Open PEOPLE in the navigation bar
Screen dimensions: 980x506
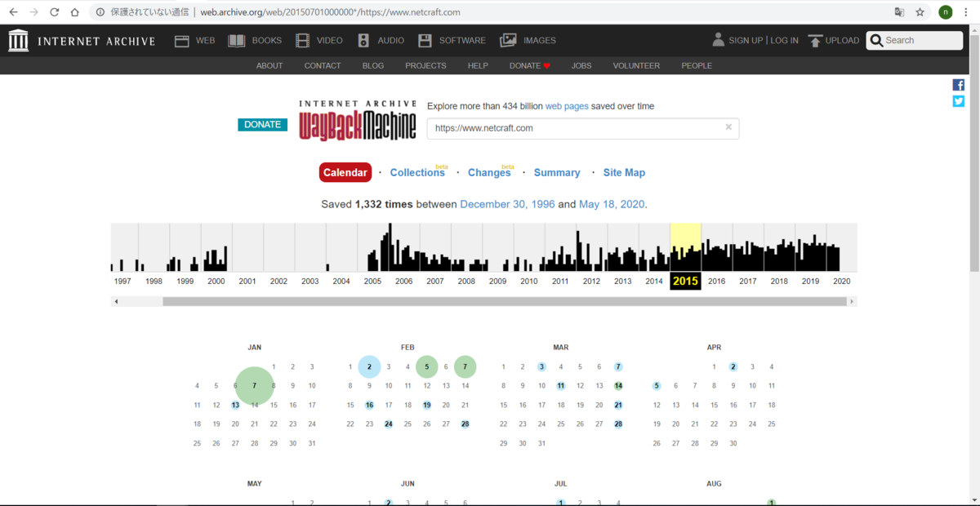click(697, 65)
